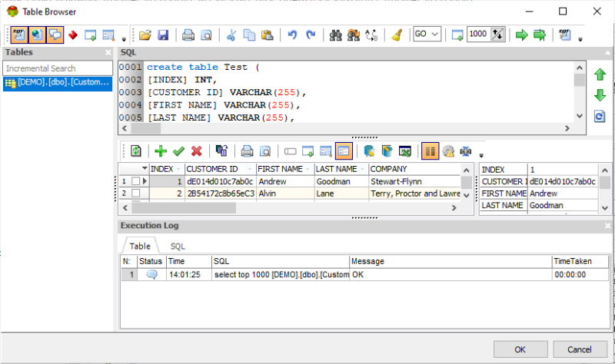Cut selection with the scissors icon
This screenshot has width=615, height=364.
pyautogui.click(x=231, y=35)
